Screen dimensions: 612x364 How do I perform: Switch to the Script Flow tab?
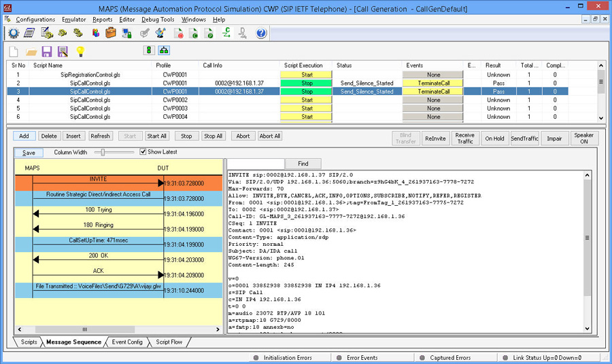(x=169, y=342)
